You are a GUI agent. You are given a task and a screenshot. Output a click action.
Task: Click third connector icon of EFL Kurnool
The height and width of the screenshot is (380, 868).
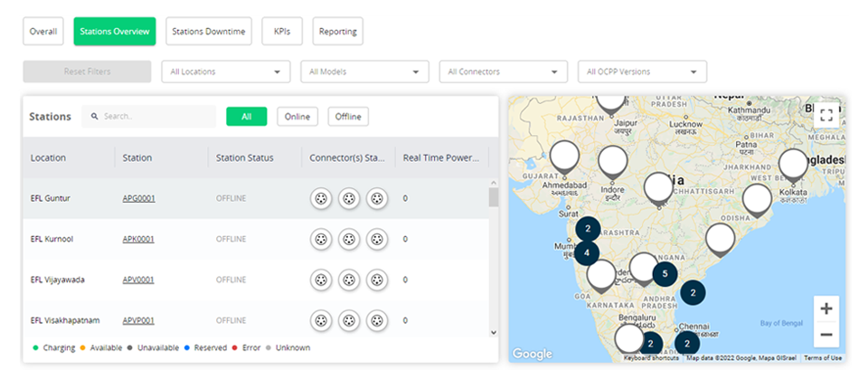(x=377, y=239)
